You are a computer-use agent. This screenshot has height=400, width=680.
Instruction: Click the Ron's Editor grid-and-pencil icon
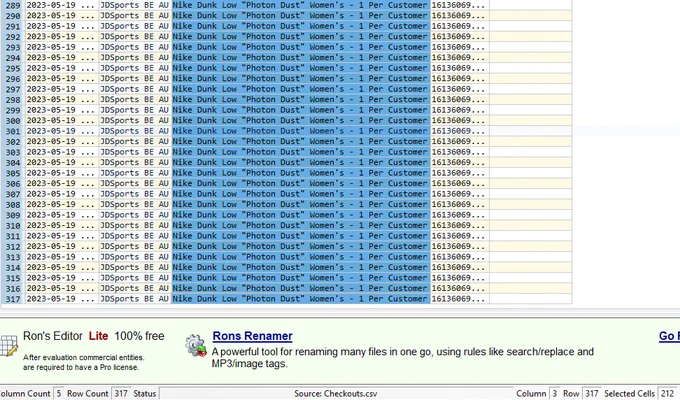pyautogui.click(x=8, y=346)
